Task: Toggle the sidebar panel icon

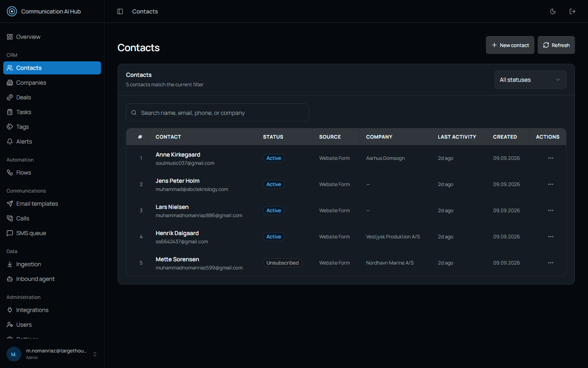Action: coord(120,11)
